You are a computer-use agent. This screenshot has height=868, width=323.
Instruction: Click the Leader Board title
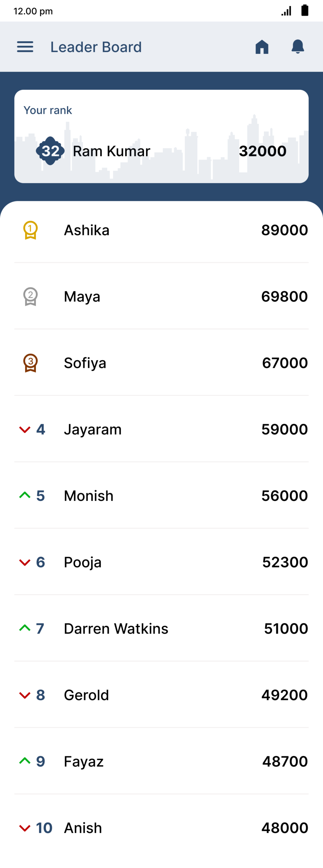[96, 47]
